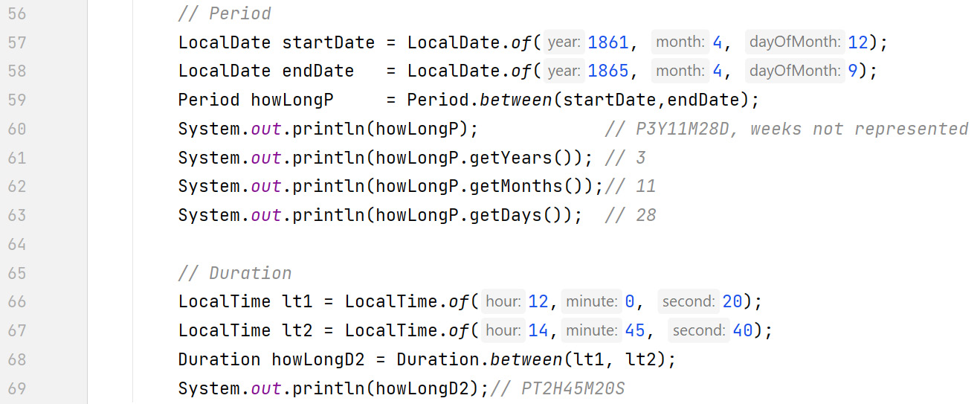Image resolution: width=980 pixels, height=404 pixels.
Task: Click line number 62 in the gutter
Action: pyautogui.click(x=16, y=186)
